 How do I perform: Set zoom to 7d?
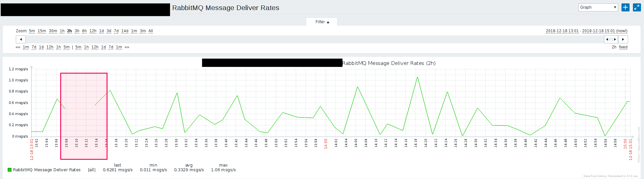click(116, 31)
